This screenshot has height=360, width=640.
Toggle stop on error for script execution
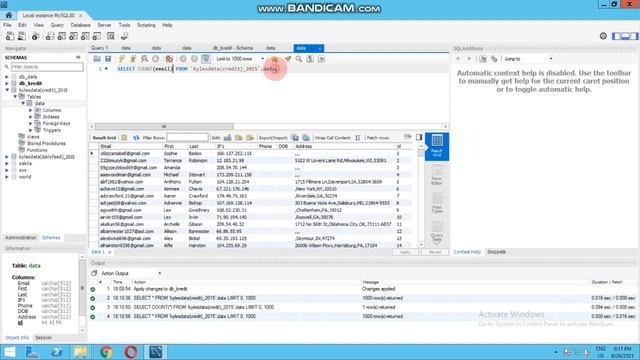pyautogui.click(x=169, y=59)
